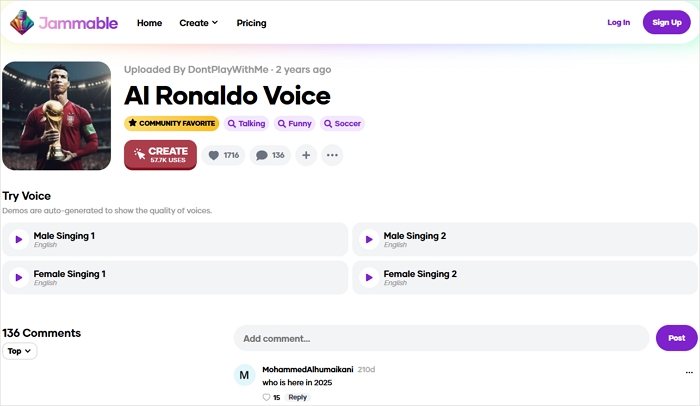700x406 pixels.
Task: Search the Talking tag
Action: [246, 123]
